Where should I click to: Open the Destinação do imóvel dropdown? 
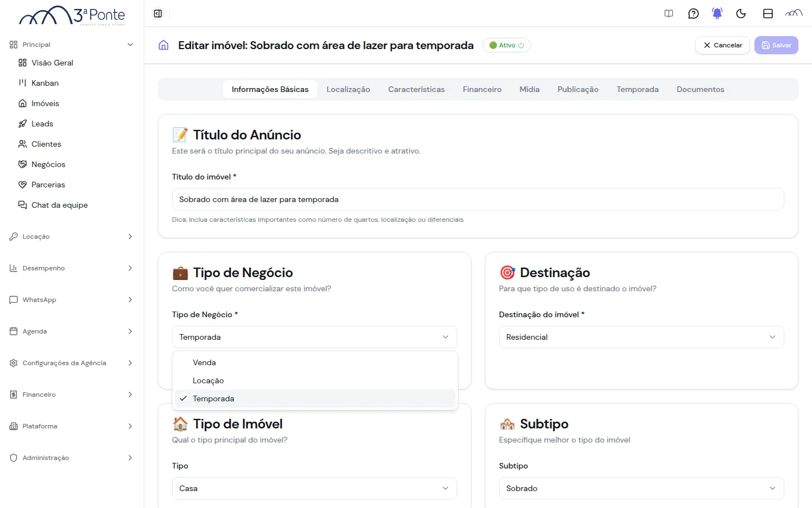642,337
